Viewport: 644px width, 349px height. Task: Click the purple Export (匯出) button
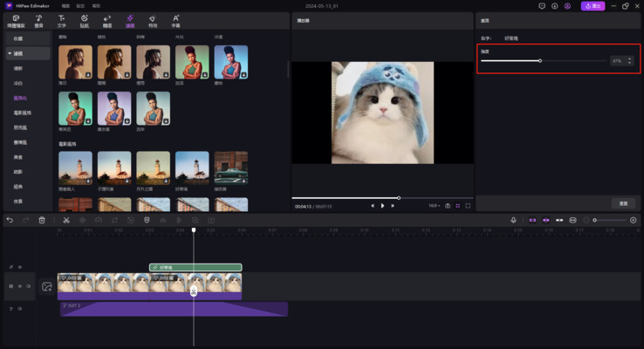pyautogui.click(x=593, y=6)
